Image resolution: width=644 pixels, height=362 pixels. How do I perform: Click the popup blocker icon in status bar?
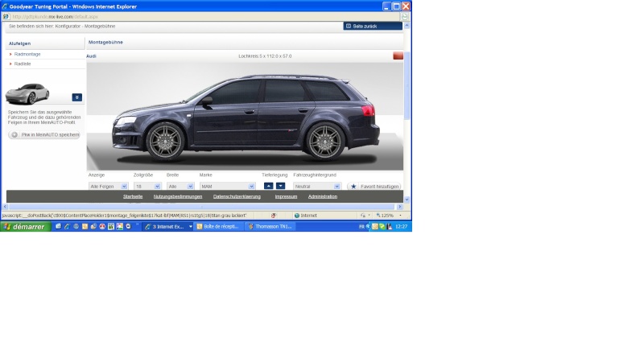point(274,216)
